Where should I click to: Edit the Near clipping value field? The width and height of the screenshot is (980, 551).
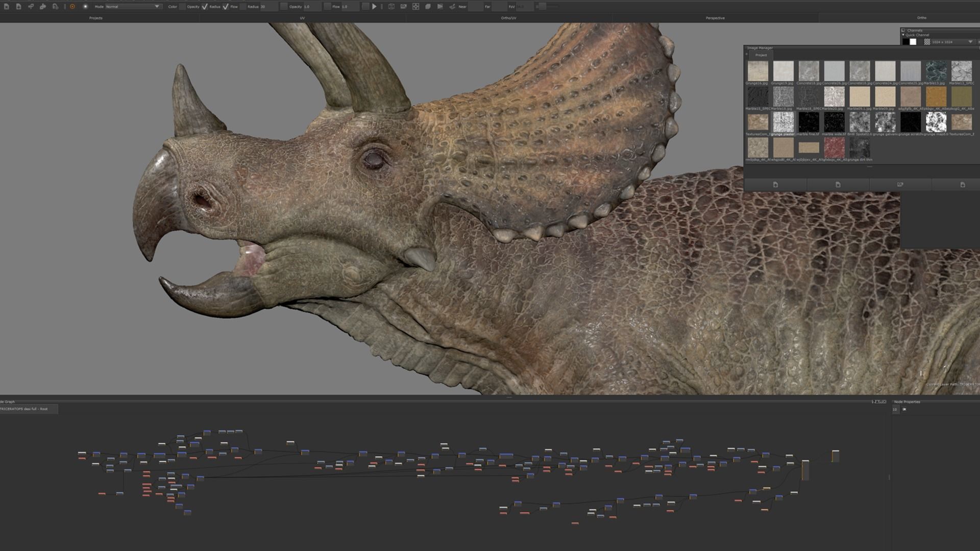pos(475,7)
